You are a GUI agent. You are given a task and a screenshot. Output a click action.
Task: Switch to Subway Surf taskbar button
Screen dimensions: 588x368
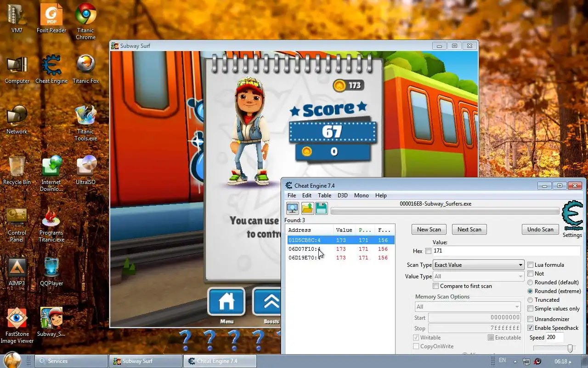[146, 361]
